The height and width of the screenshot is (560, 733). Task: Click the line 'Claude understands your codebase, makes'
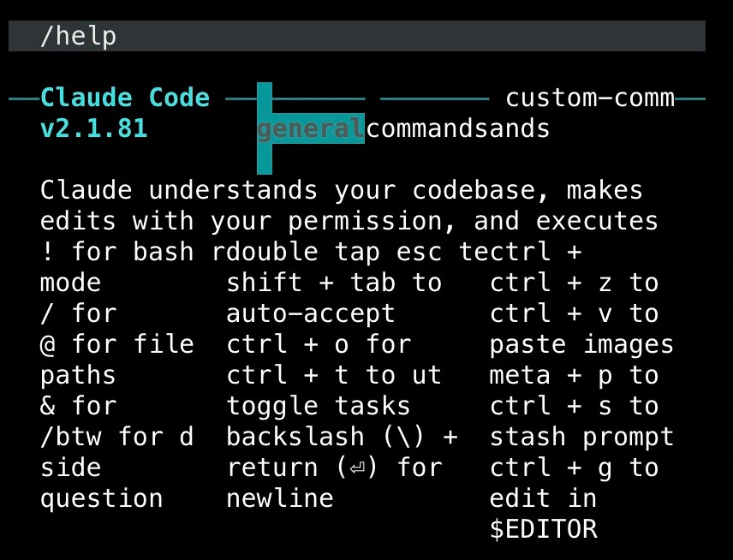coord(342,190)
